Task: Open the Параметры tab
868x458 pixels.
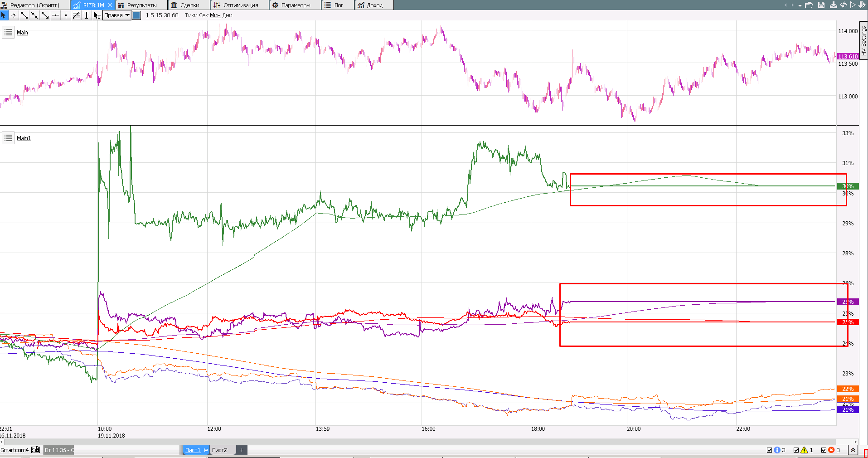Action: 296,5
